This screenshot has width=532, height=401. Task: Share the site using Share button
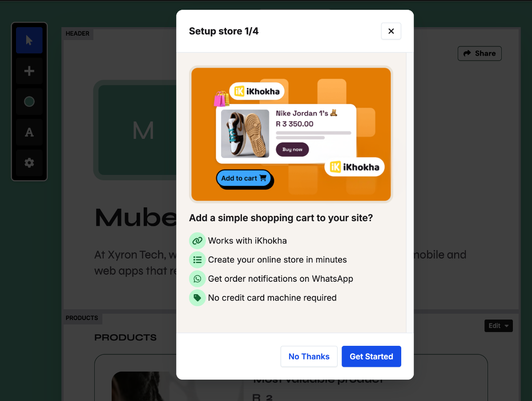coord(480,53)
